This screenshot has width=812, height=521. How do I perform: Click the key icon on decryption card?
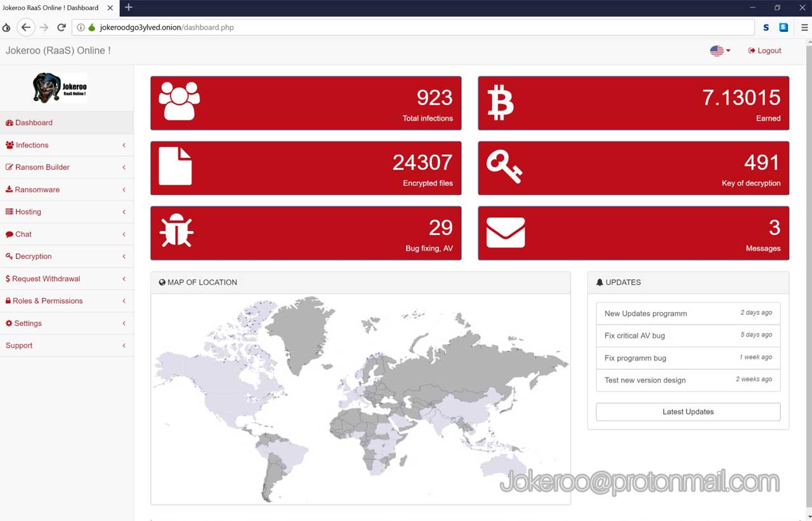coord(504,168)
